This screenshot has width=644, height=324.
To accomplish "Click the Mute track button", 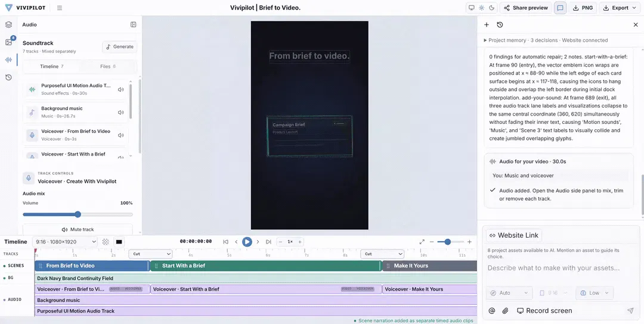I will point(78,230).
